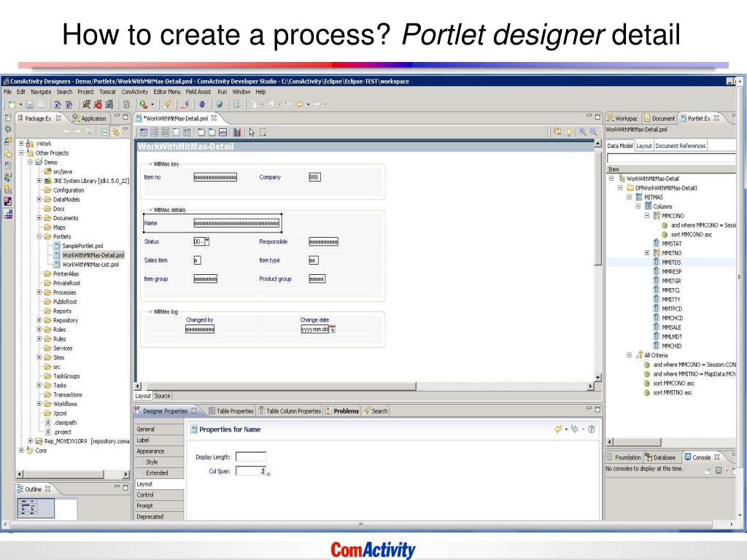Open the Field Assist menu
The image size is (747, 560).
(198, 92)
